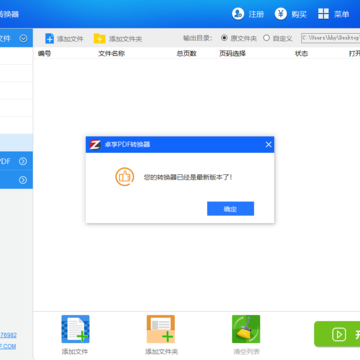Open the F.COM website link
360x360 pixels.
click(x=8, y=346)
